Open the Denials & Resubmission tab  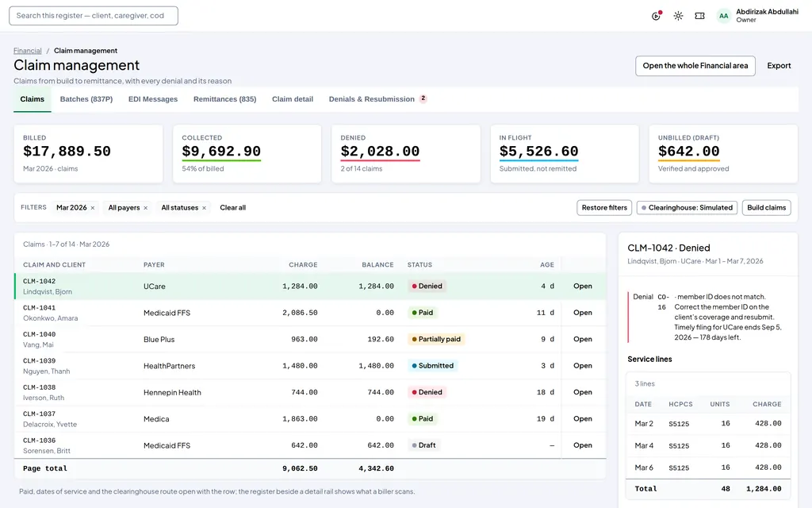[x=377, y=99]
